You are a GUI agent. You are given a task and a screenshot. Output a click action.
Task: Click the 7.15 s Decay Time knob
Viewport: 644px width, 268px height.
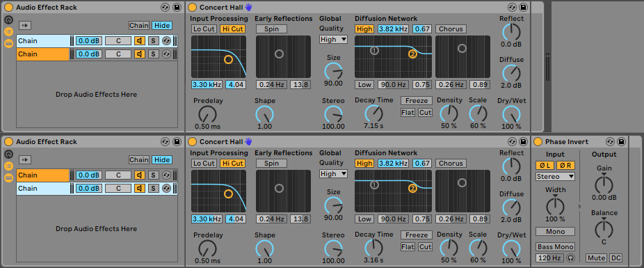[x=373, y=113]
